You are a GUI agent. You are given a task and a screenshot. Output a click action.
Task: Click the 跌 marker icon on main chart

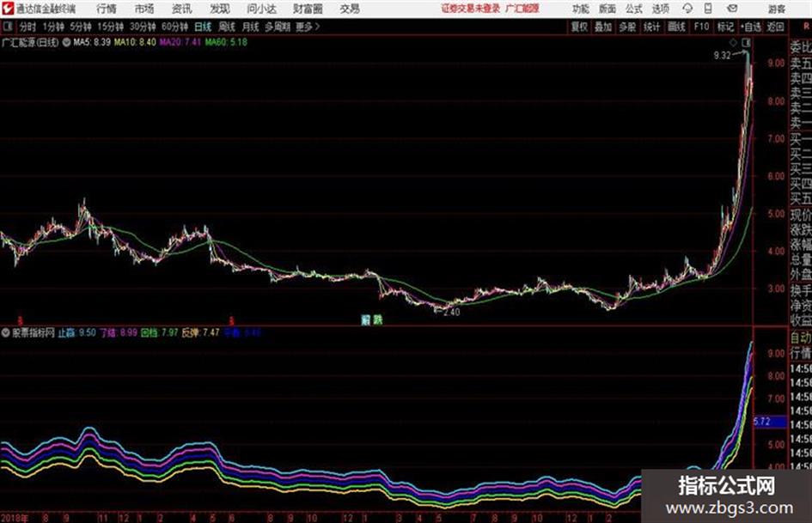pos(378,320)
